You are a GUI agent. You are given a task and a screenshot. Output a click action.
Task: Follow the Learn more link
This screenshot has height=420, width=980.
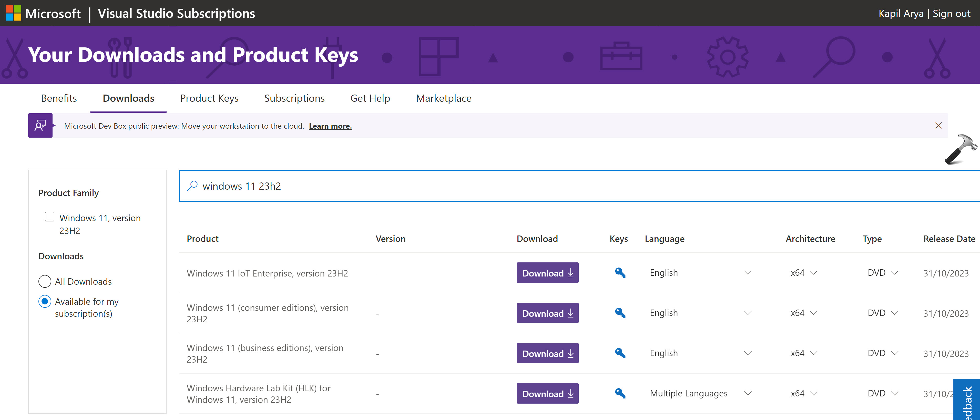tap(330, 126)
